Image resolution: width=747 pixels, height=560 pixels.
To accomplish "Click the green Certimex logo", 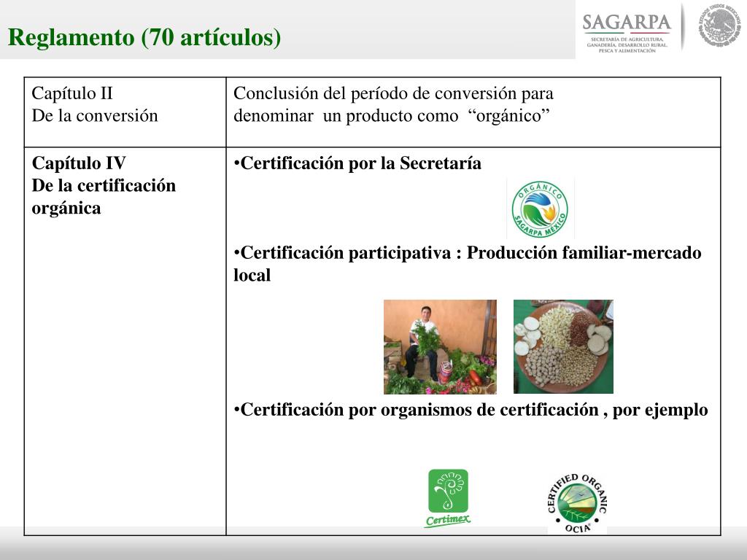I will point(448,499).
